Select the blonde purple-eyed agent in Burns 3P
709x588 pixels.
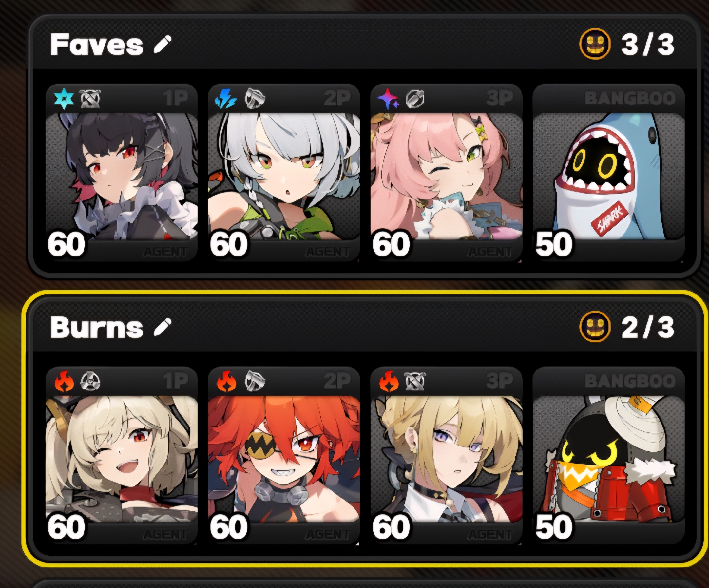[x=446, y=459]
